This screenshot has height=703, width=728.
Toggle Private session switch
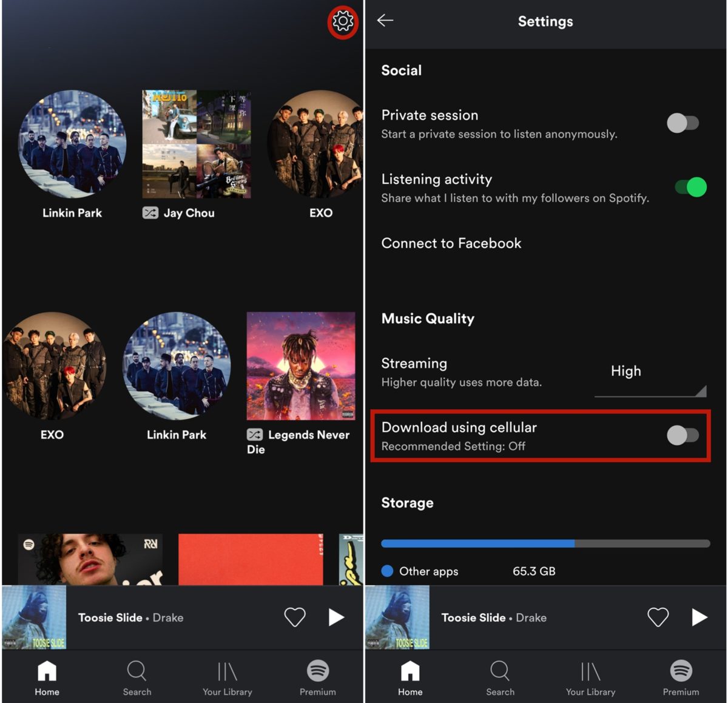pos(683,123)
